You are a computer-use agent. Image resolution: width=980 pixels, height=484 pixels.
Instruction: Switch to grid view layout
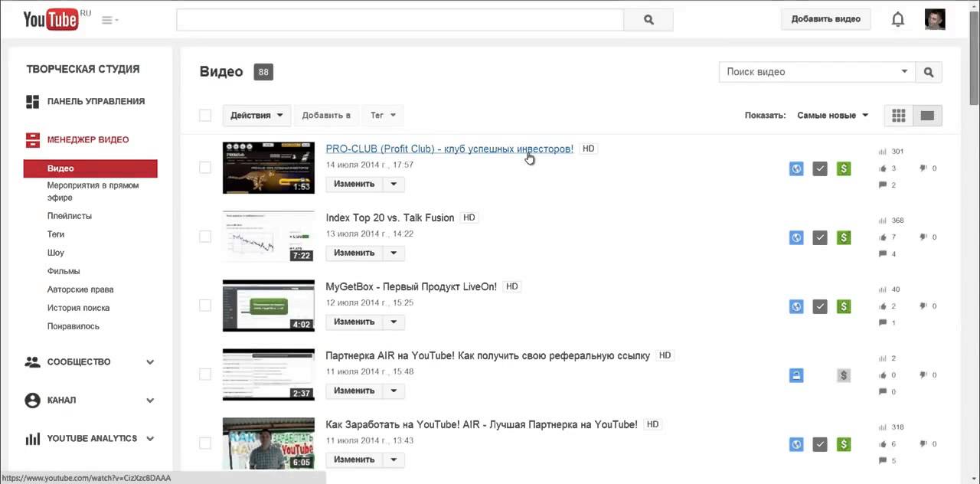point(899,116)
